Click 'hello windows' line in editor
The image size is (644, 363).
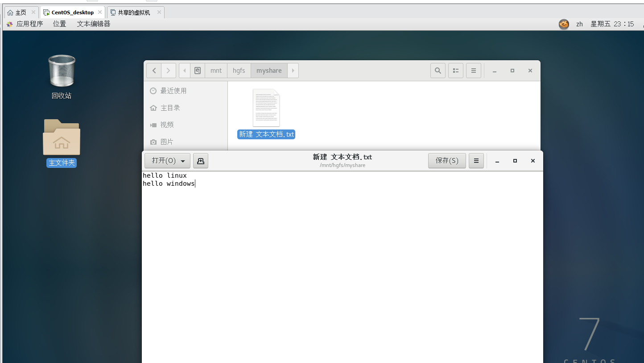pyautogui.click(x=169, y=184)
